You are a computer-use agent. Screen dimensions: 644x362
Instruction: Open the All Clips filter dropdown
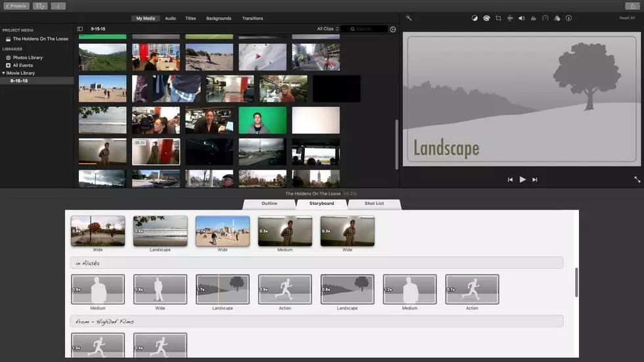327,29
